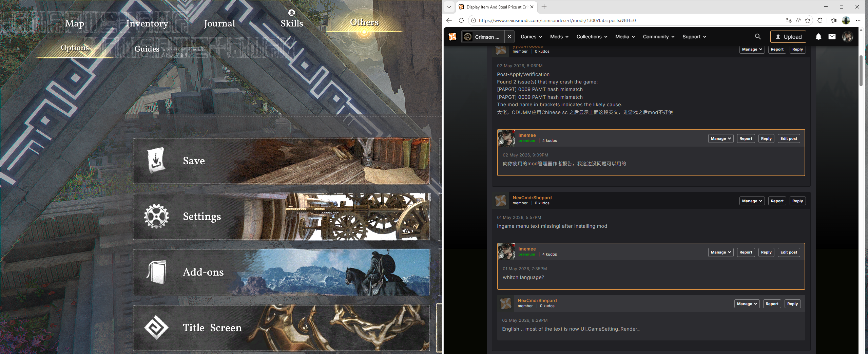The width and height of the screenshot is (868, 354).
Task: Open the browser favorites list icon
Action: 834,20
